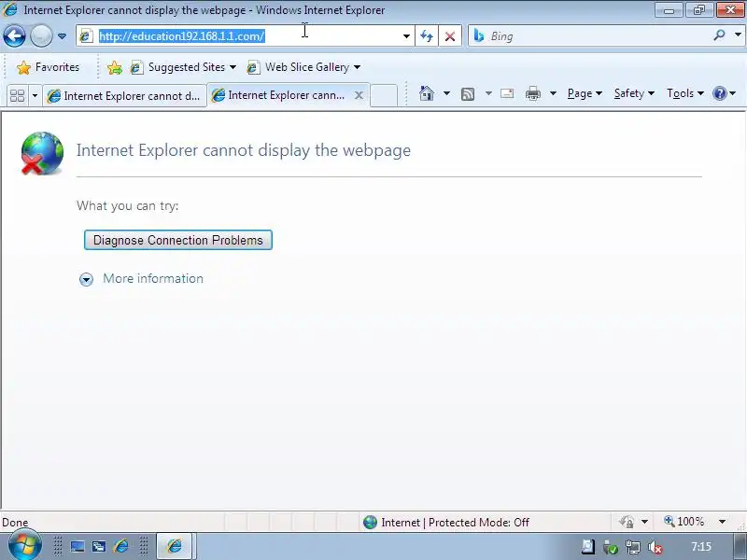Click the greyed Forward navigation button
747x560 pixels.
pos(41,35)
